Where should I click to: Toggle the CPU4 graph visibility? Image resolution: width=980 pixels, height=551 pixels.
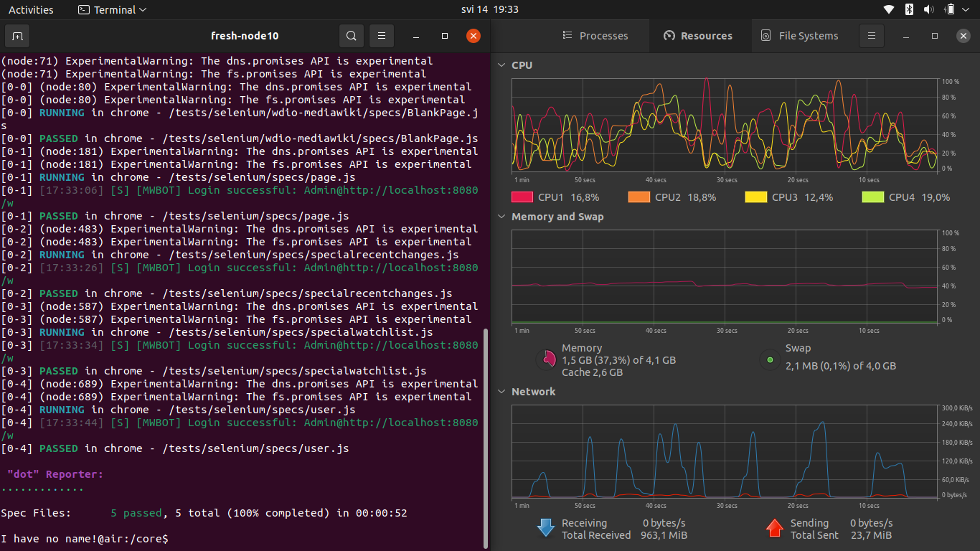point(872,197)
